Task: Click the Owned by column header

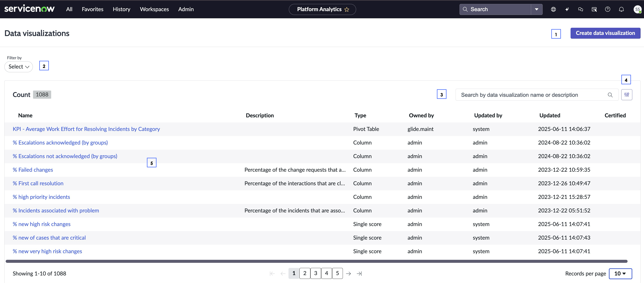Action: tap(421, 115)
